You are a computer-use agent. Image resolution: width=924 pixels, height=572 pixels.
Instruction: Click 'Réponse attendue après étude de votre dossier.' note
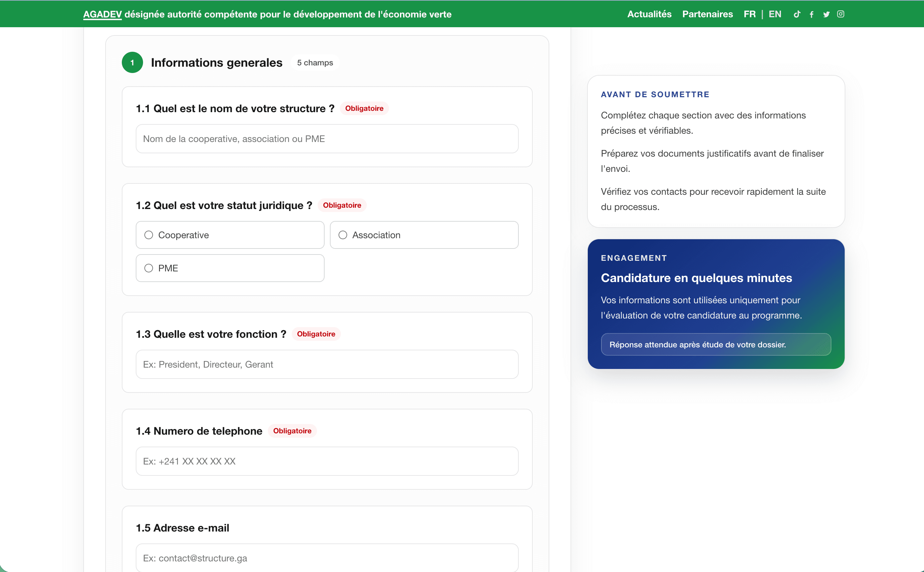[x=716, y=344]
